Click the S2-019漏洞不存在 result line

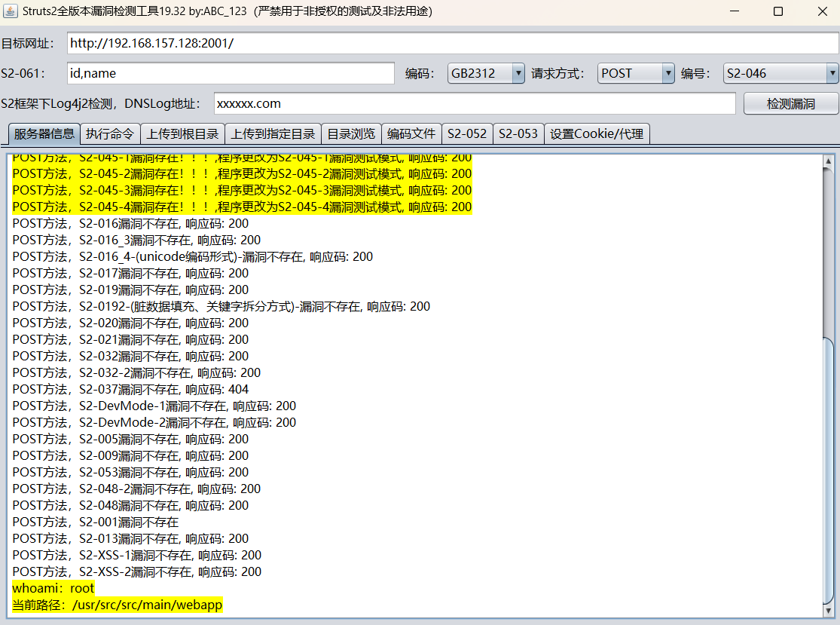130,290
